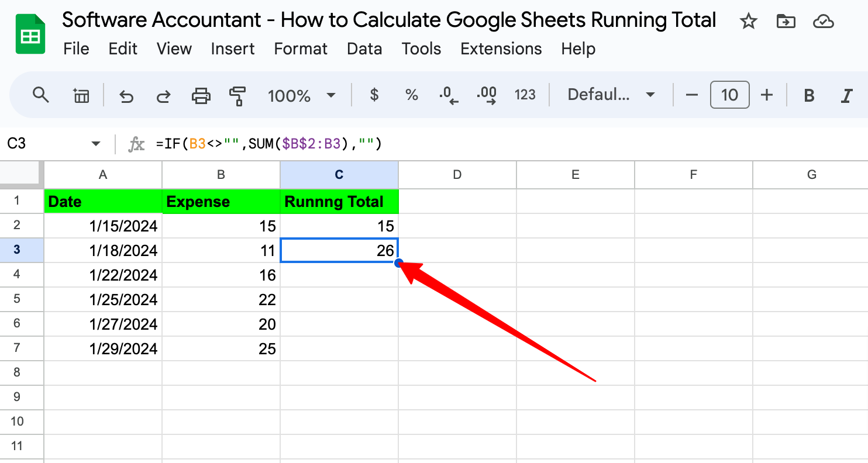The width and height of the screenshot is (868, 463).
Task: Select column G header
Action: click(811, 174)
